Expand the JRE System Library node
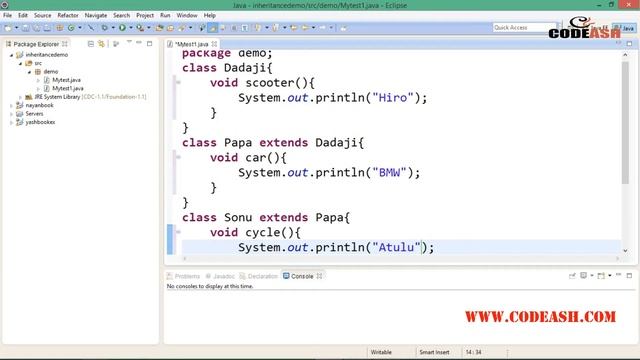This screenshot has height=360, width=640. coord(20,97)
